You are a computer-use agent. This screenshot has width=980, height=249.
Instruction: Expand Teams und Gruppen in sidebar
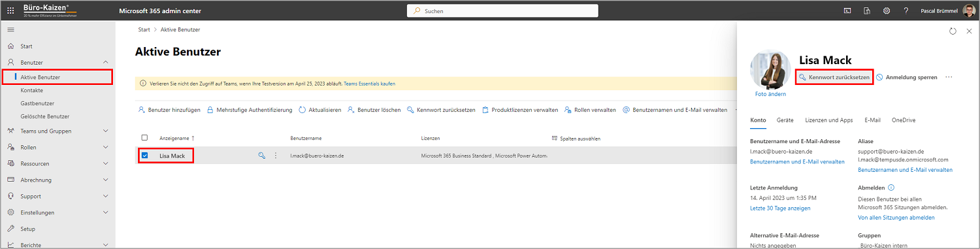(x=106, y=131)
